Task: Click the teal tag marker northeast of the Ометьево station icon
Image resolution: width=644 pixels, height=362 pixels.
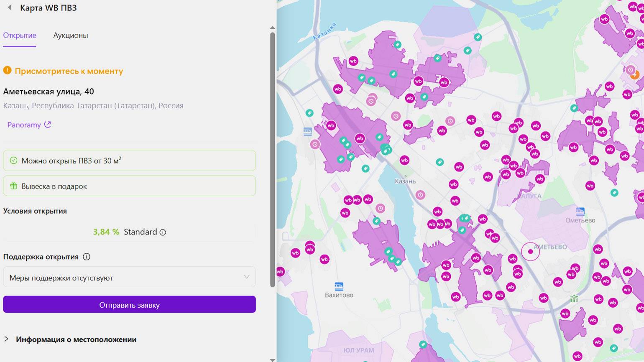Action: coord(614,193)
